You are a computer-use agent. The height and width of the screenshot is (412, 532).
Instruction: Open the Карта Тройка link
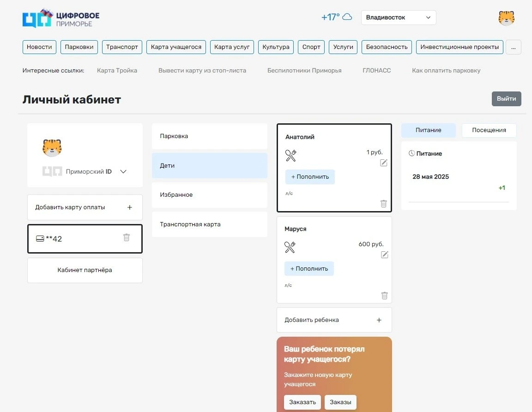point(117,71)
